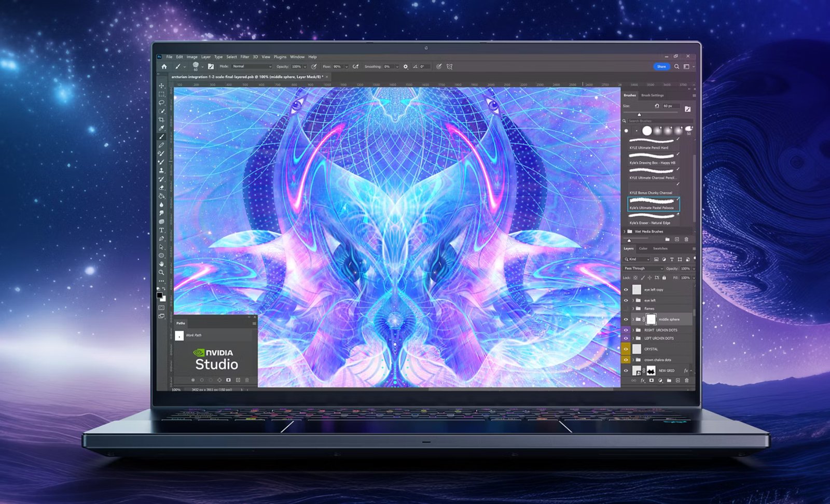This screenshot has width=830, height=504.
Task: Click the Delete layer trash icon
Action: click(687, 380)
